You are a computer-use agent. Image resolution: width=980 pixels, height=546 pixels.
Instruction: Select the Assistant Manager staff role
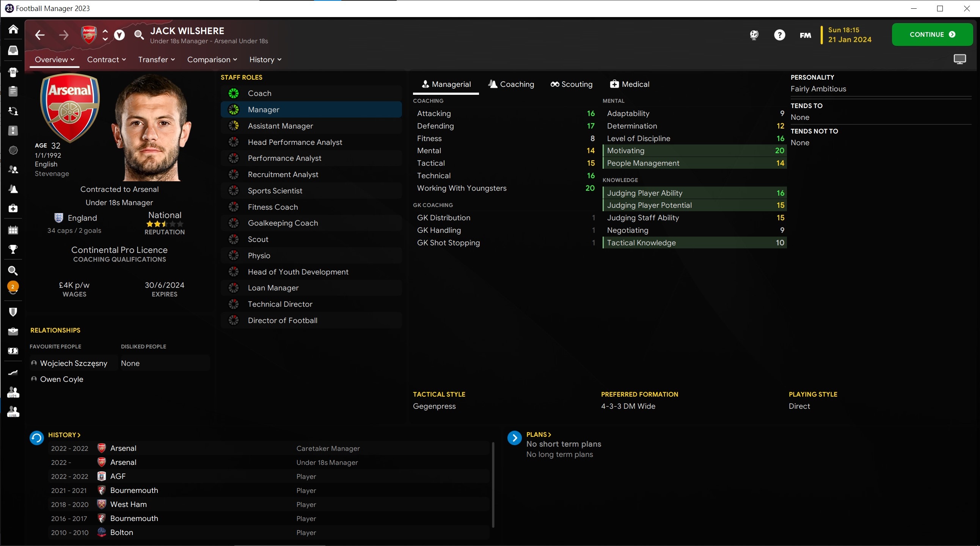point(311,126)
